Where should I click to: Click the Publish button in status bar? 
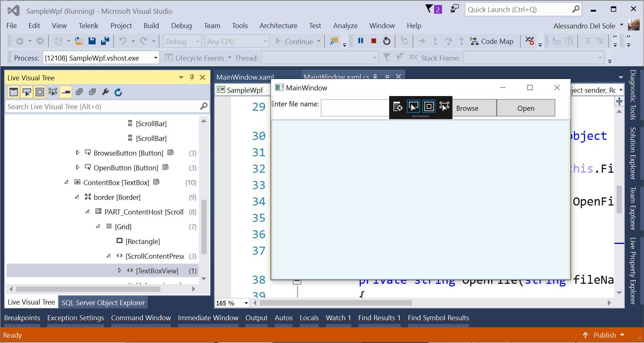pos(604,335)
